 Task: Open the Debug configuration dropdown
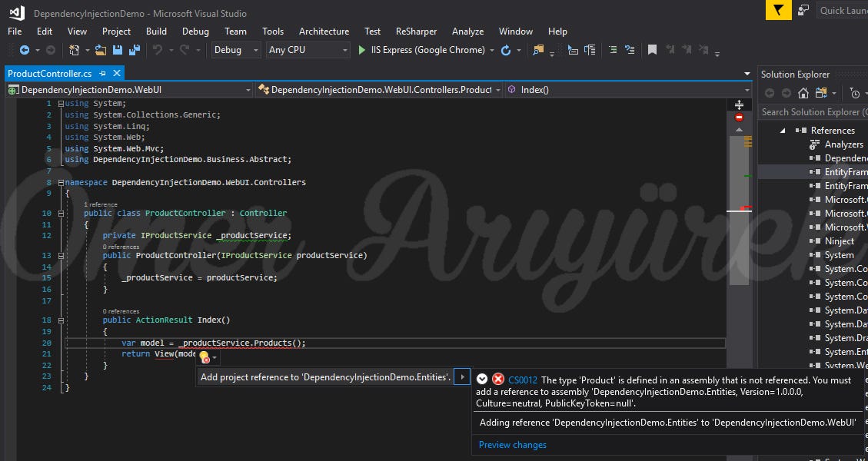coord(236,50)
